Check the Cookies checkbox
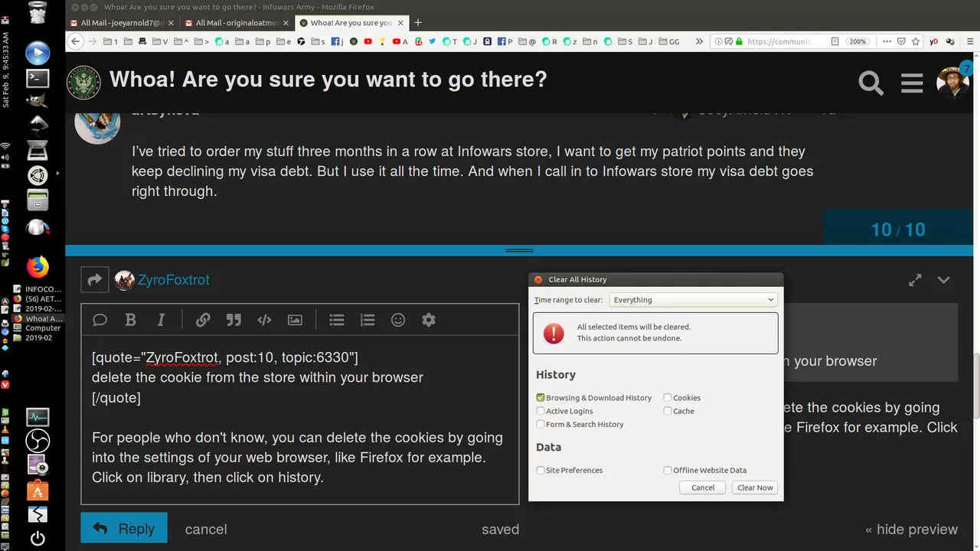Viewport: 980px width, 551px height. click(668, 398)
